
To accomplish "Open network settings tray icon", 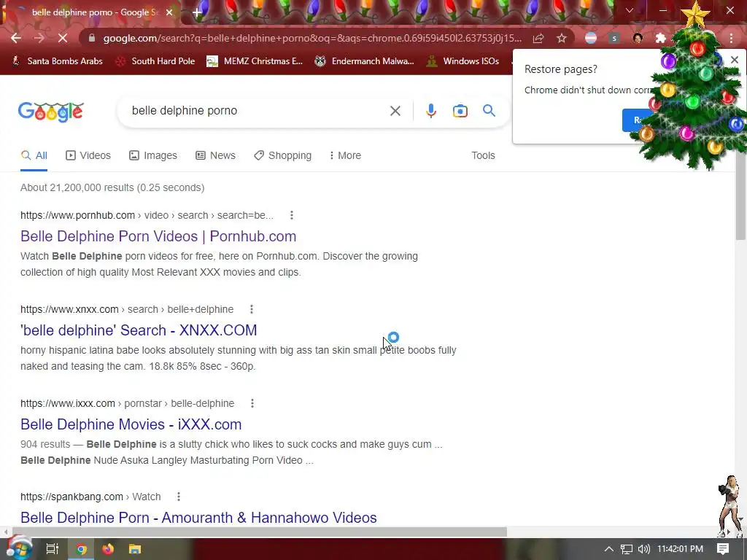I will 626,549.
